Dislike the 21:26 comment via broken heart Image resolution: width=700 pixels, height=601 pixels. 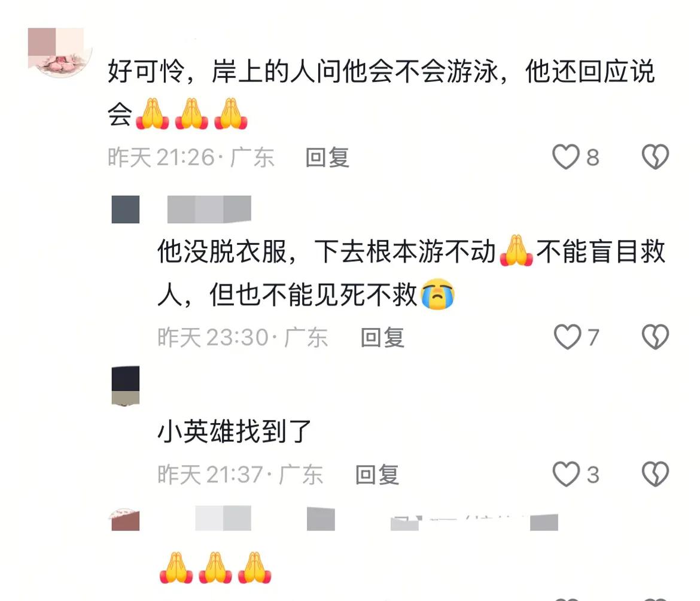tap(655, 157)
